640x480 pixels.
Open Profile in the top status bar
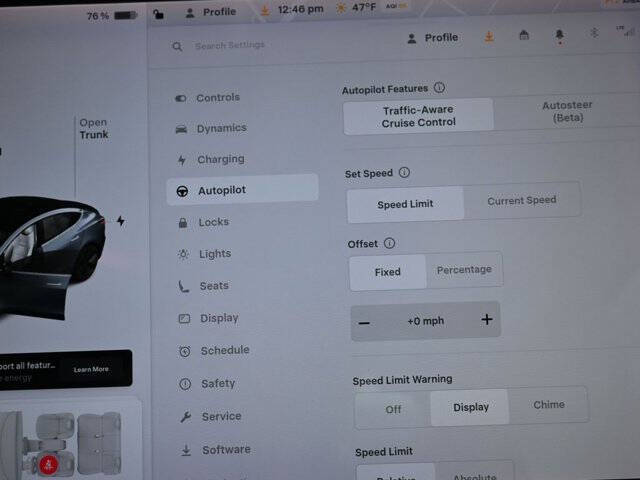[211, 12]
